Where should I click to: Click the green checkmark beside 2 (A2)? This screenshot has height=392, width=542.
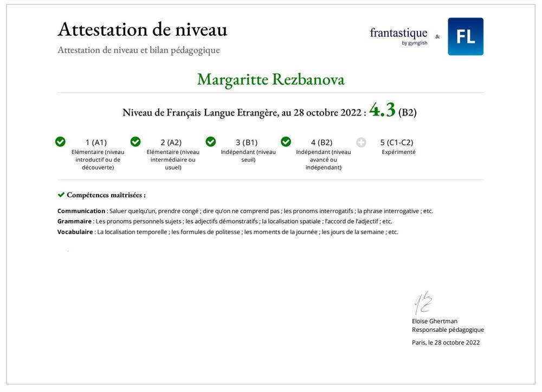135,142
